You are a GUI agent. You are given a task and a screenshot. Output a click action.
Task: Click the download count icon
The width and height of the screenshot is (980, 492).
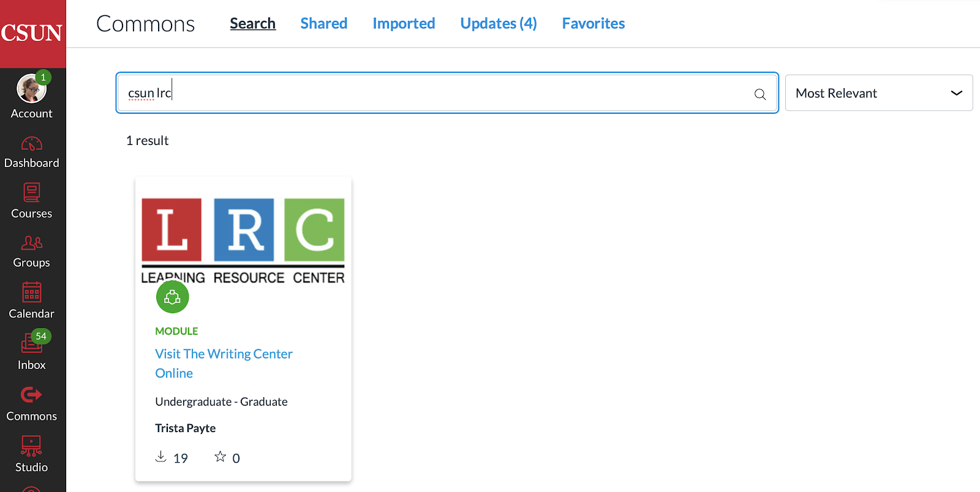(x=160, y=457)
